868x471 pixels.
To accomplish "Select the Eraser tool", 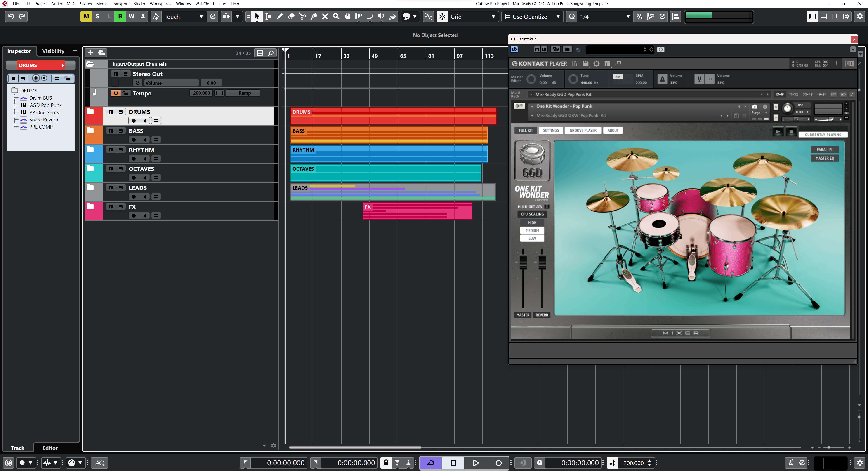I will 291,17.
